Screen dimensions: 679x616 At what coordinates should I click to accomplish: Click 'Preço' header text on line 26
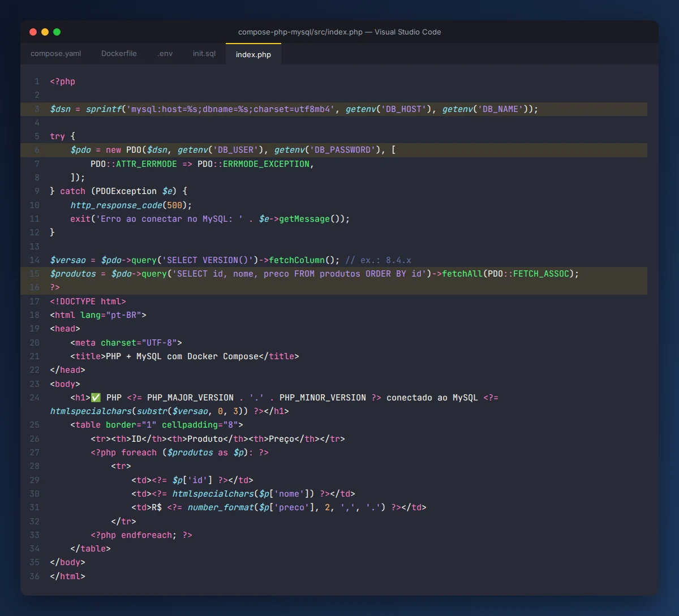(x=282, y=439)
